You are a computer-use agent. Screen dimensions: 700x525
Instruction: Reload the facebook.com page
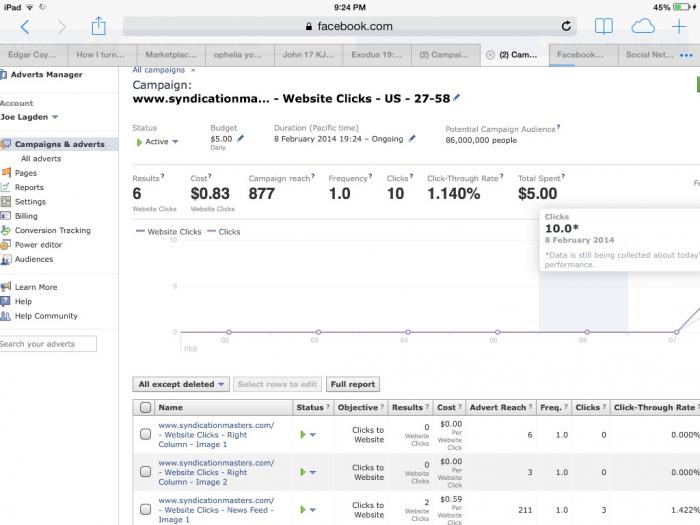[x=566, y=26]
